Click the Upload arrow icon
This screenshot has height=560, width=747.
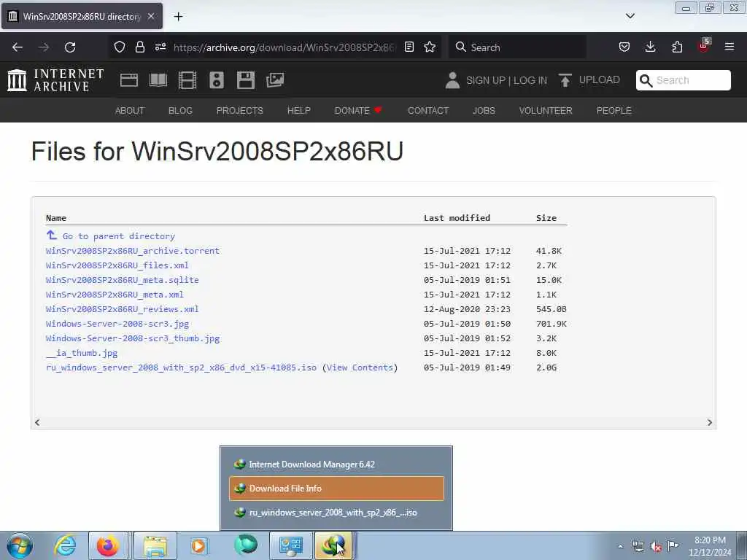[565, 80]
